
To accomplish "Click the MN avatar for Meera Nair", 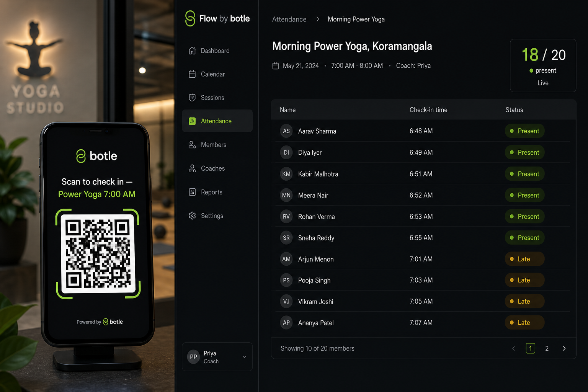I will click(286, 195).
